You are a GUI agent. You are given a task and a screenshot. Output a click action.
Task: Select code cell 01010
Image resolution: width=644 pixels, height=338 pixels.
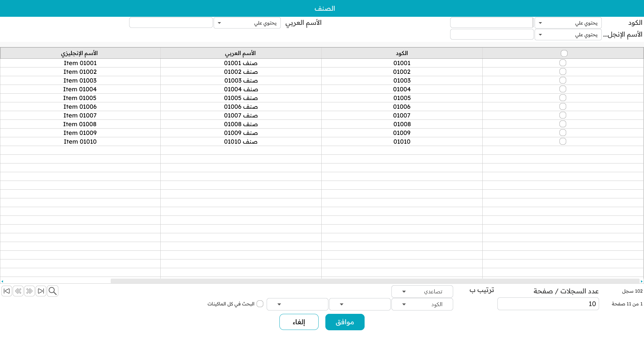(x=402, y=141)
